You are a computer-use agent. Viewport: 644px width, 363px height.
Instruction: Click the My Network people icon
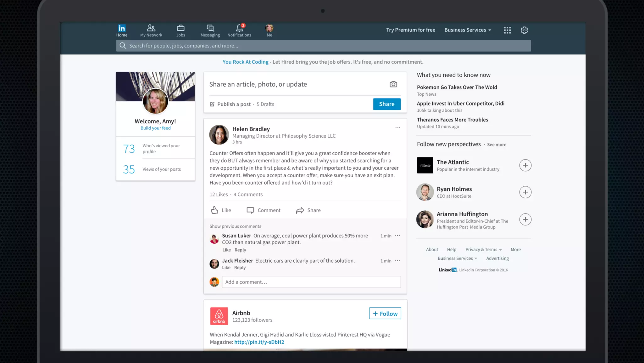[x=151, y=28]
